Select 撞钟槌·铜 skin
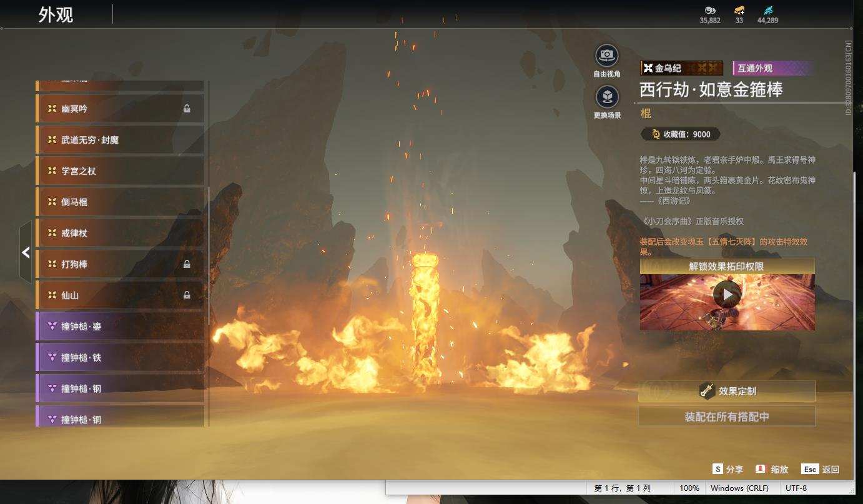863x504 pixels. pos(121,417)
